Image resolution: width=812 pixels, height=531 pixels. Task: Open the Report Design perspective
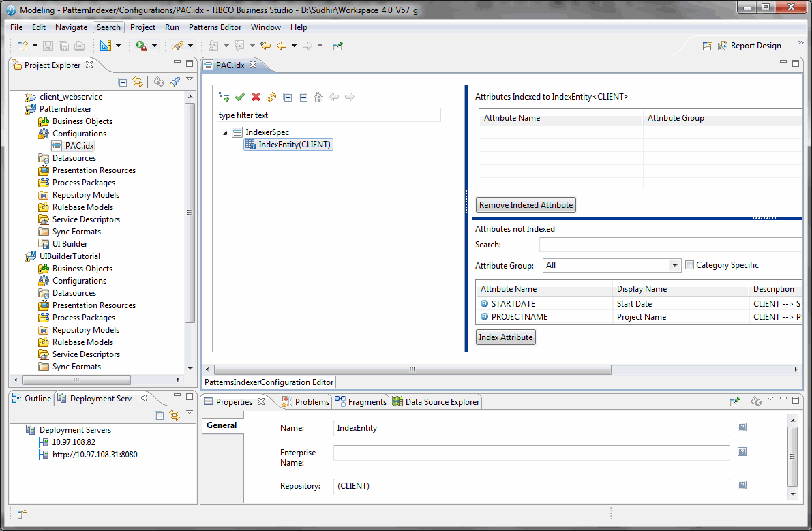[x=749, y=46]
